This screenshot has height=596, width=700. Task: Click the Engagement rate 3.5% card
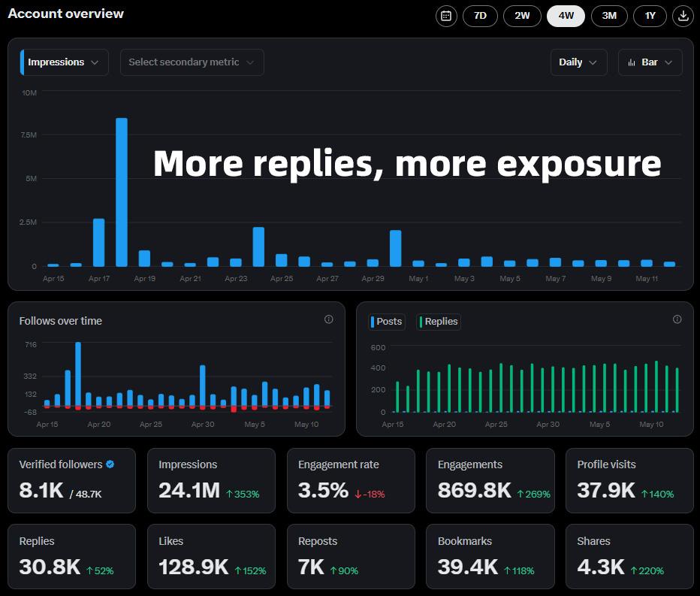(351, 481)
